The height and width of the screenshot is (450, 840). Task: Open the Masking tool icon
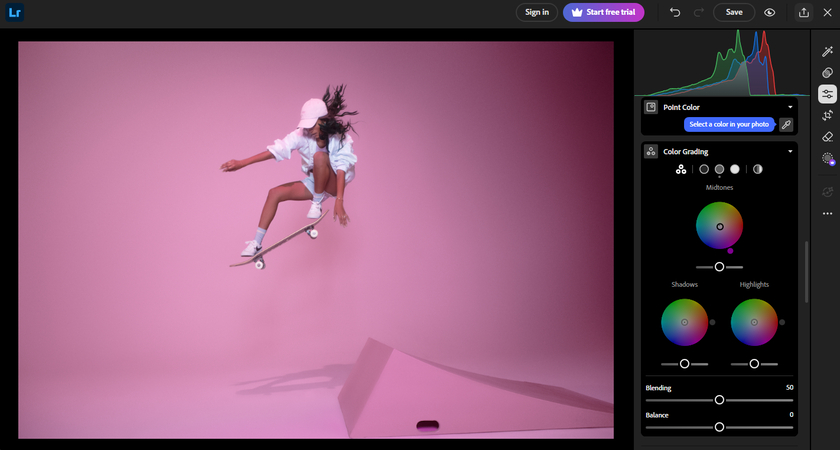coord(828,159)
